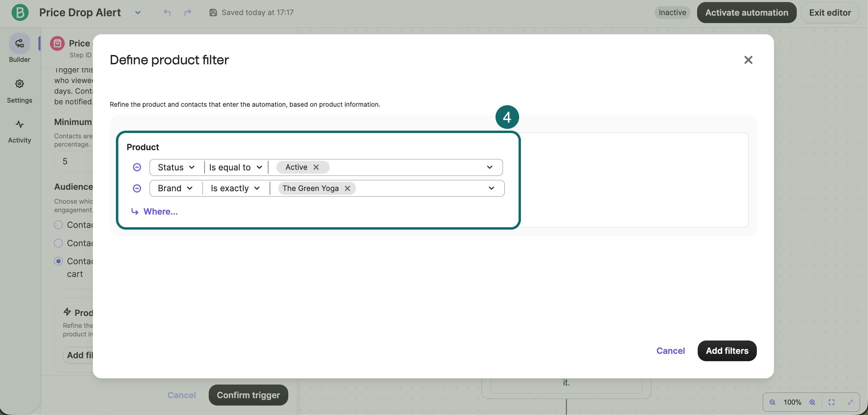Image resolution: width=868 pixels, height=415 pixels.
Task: Click Exit editor button
Action: point(830,12)
